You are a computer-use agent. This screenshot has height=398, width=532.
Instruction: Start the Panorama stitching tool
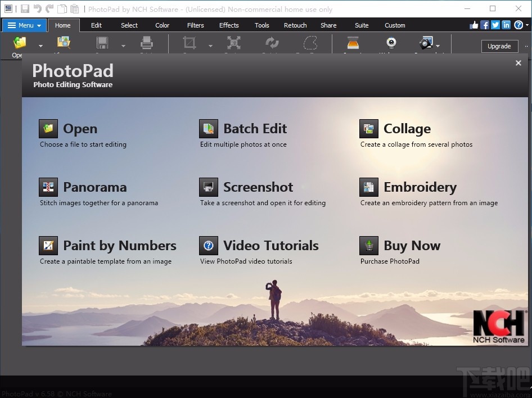tap(48, 187)
